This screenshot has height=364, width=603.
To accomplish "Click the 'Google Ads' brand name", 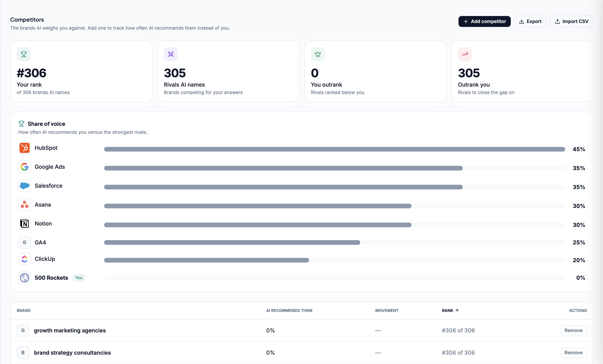I will click(x=50, y=167).
